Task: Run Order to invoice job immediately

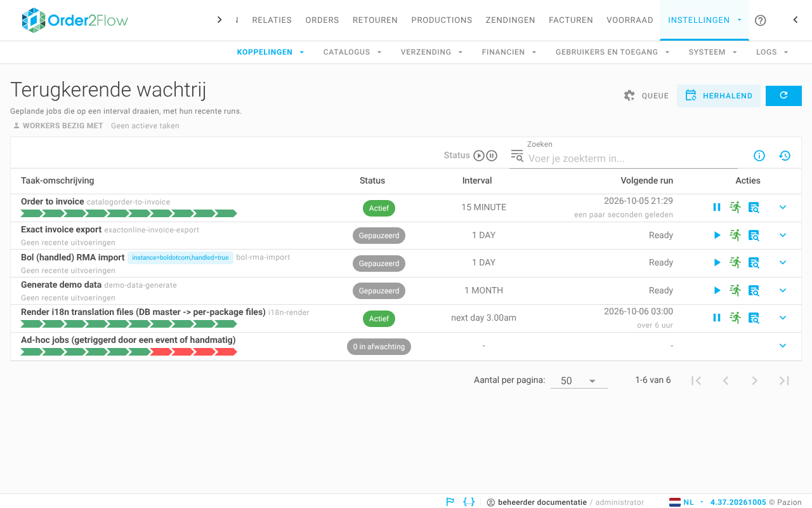Action: pyautogui.click(x=735, y=207)
